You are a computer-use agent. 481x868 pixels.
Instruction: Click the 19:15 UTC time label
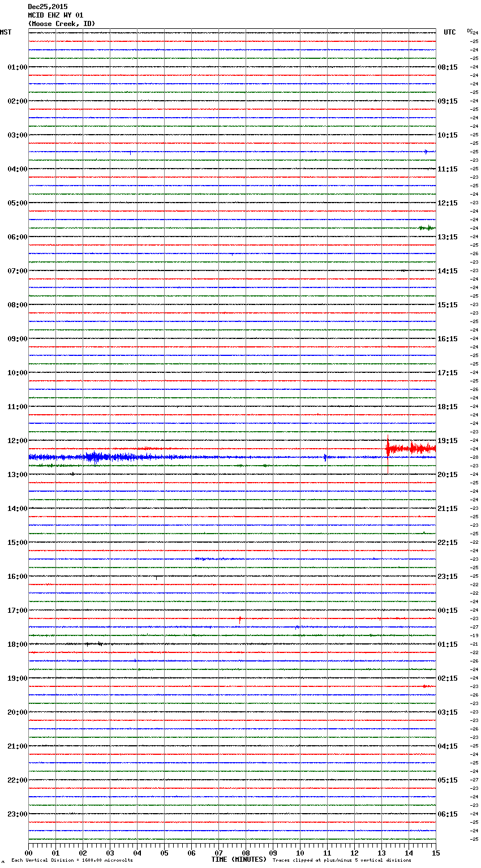pyautogui.click(x=448, y=441)
